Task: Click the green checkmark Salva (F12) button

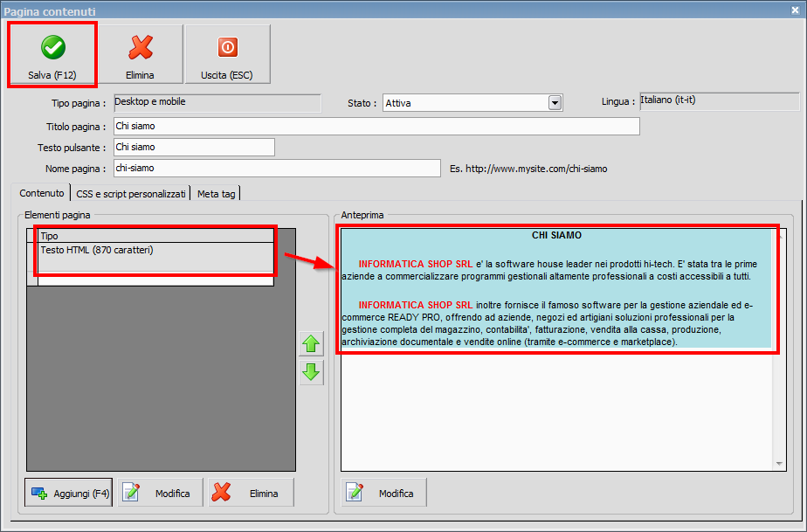Action: (52, 54)
